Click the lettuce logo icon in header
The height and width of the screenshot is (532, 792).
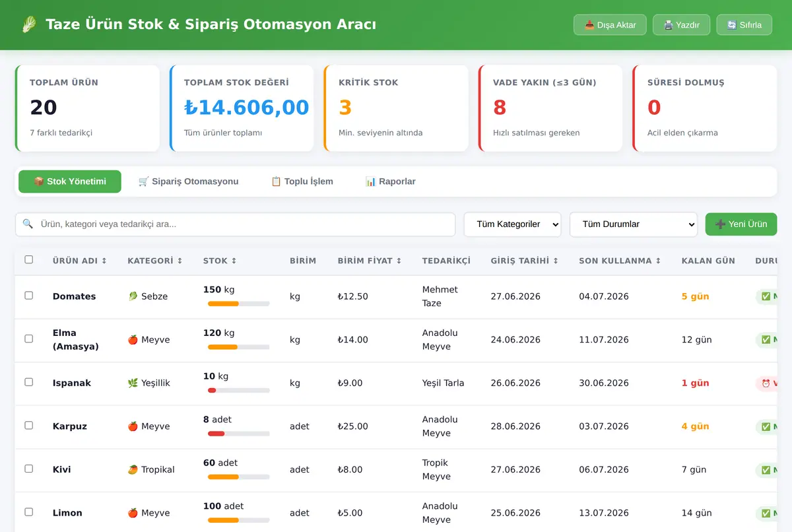tap(29, 25)
